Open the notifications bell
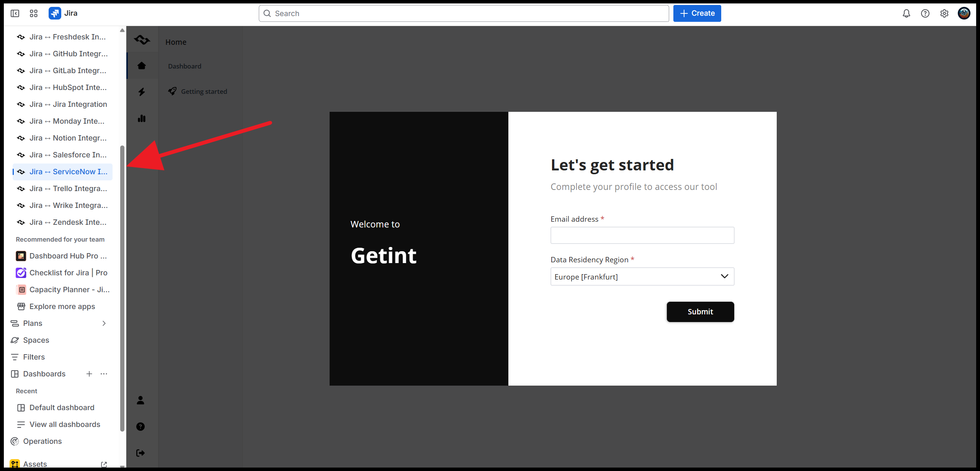This screenshot has width=980, height=471. coord(906,13)
